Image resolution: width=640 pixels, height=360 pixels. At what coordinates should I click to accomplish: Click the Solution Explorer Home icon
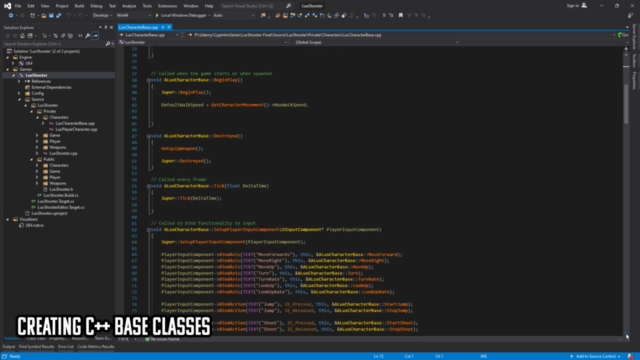22,36
